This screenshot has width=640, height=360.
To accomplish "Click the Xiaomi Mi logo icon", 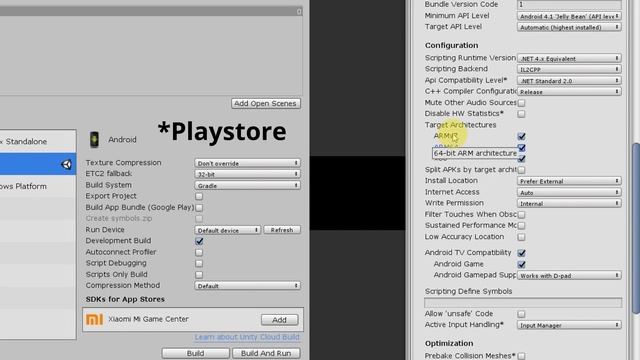I will (x=94, y=319).
